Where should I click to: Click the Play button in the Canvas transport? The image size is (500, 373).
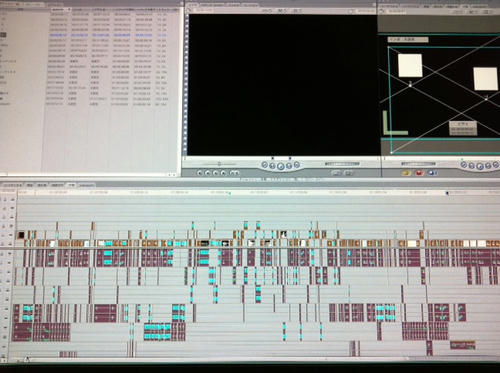coord(480,166)
